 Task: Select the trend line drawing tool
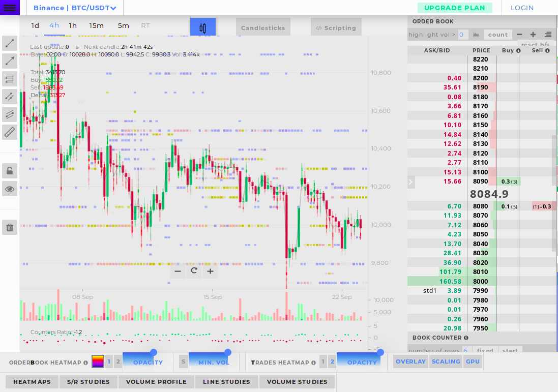(10, 43)
